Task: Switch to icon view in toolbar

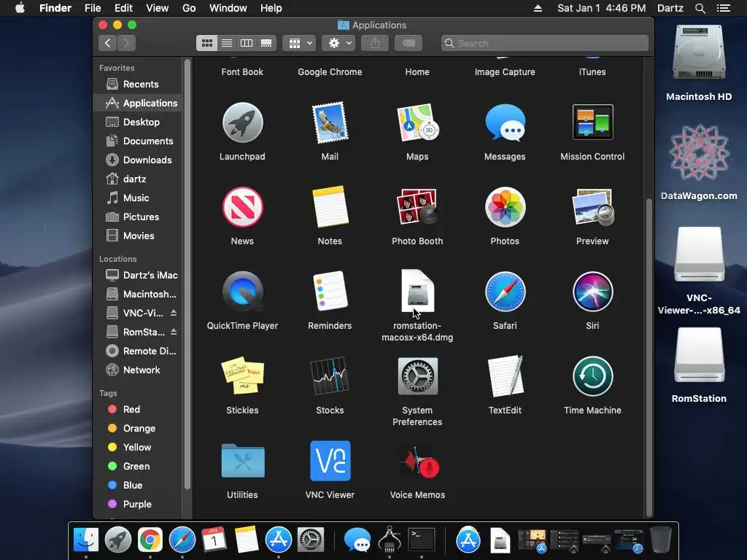Action: pyautogui.click(x=206, y=43)
